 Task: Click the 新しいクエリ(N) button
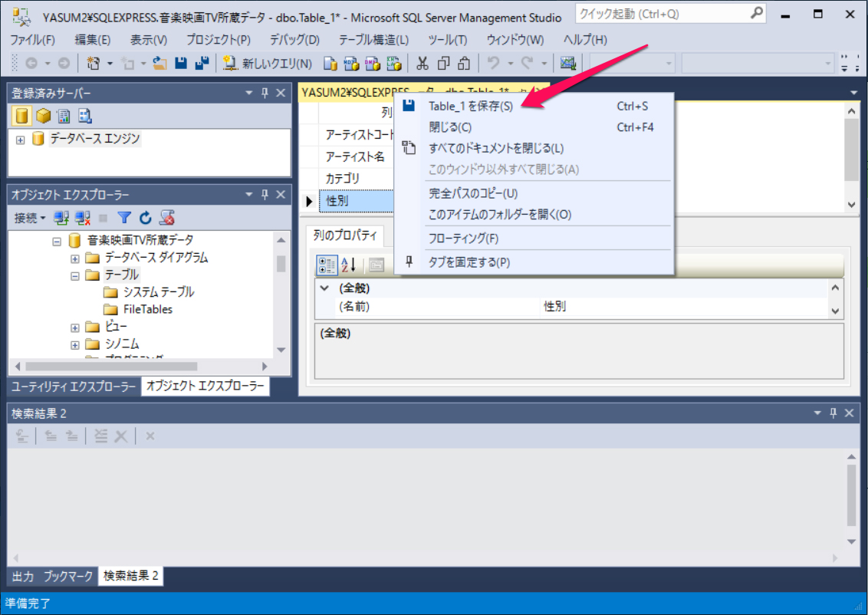point(268,64)
